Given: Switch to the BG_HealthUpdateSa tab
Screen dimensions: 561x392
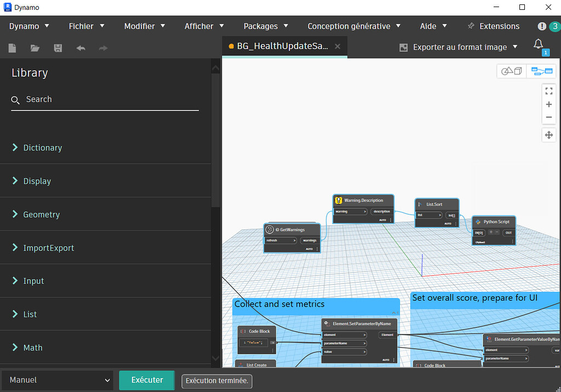Looking at the screenshot, I should (x=282, y=47).
